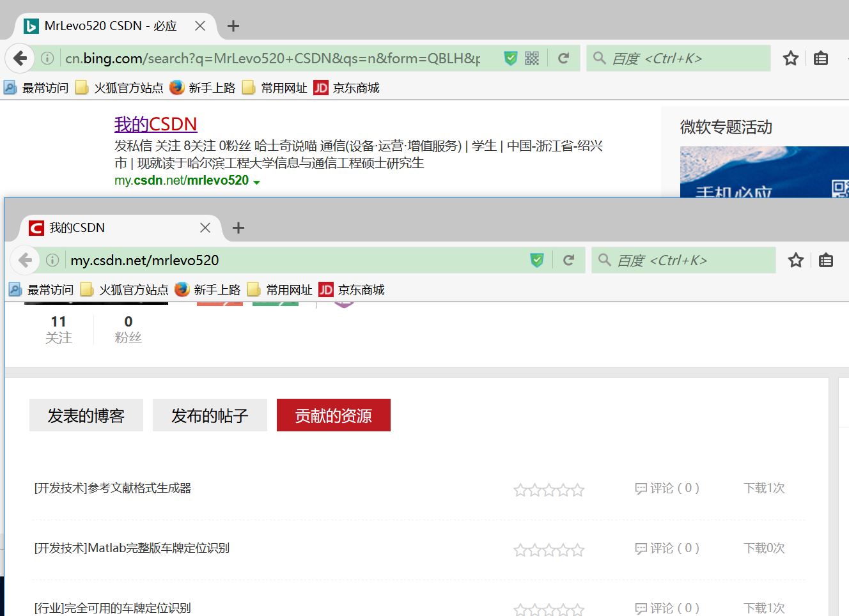Image resolution: width=849 pixels, height=616 pixels.
Task: Select the MrLevo520 CSDN - 必应 tab
Action: [115, 26]
